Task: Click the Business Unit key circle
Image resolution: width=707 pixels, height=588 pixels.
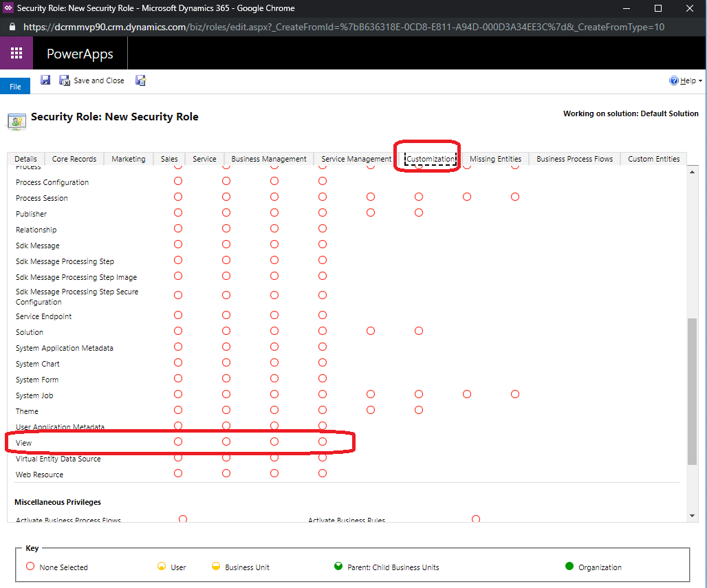Action: (x=216, y=566)
